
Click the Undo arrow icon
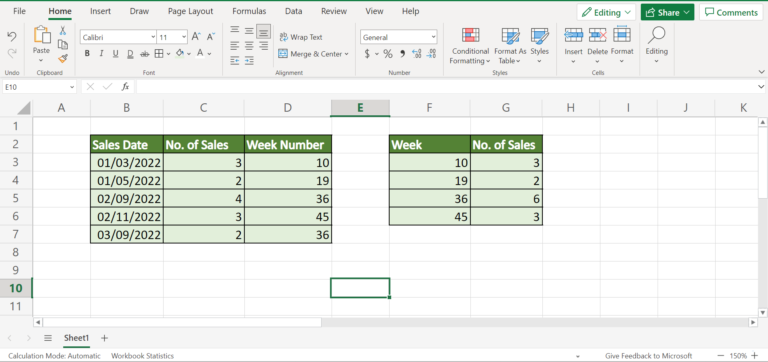click(12, 37)
